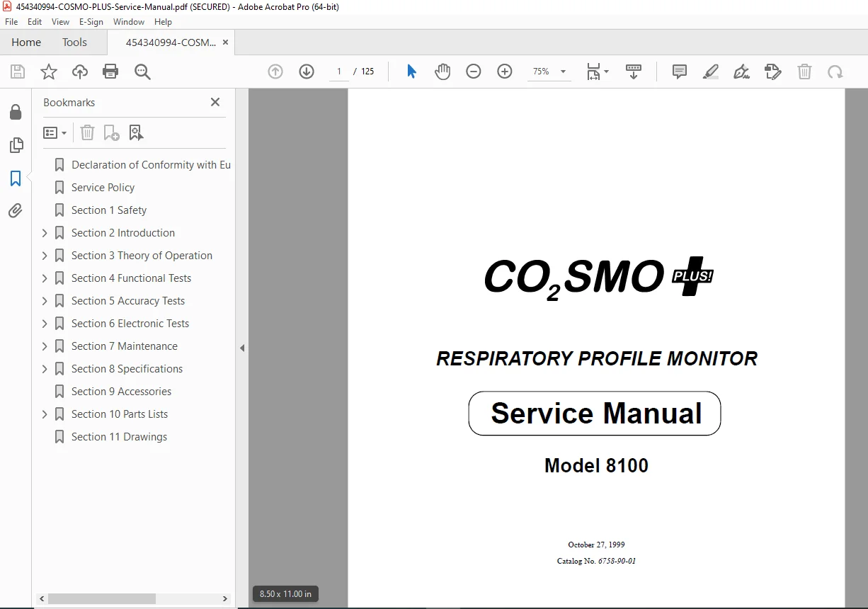
Task: Expand Section 3 Theory of Operation
Action: click(x=45, y=256)
